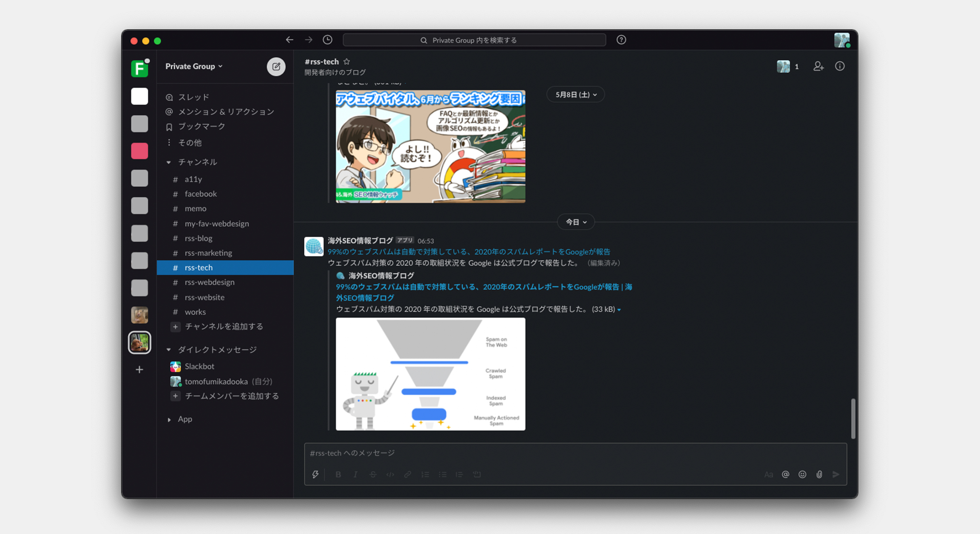The width and height of the screenshot is (980, 534).
Task: Open the 5月8日(土) date dropdown
Action: (576, 94)
